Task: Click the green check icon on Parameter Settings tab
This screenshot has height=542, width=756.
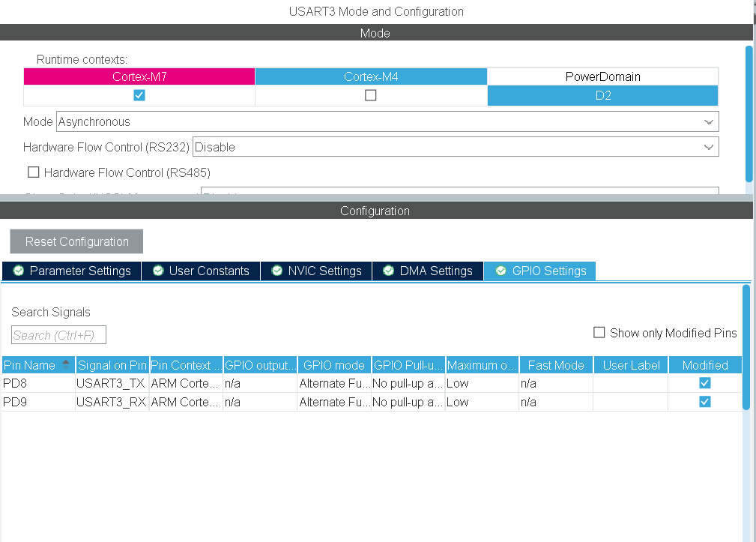Action: click(x=19, y=271)
